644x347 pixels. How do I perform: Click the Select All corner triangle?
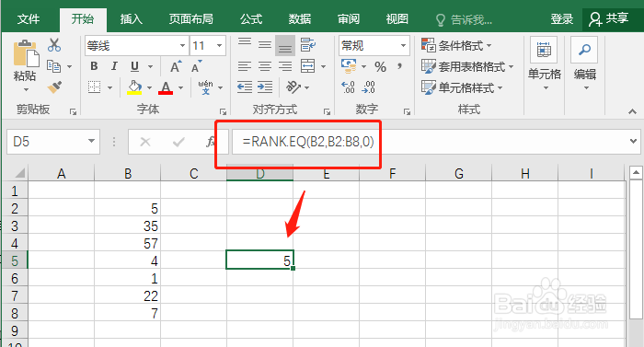point(18,173)
